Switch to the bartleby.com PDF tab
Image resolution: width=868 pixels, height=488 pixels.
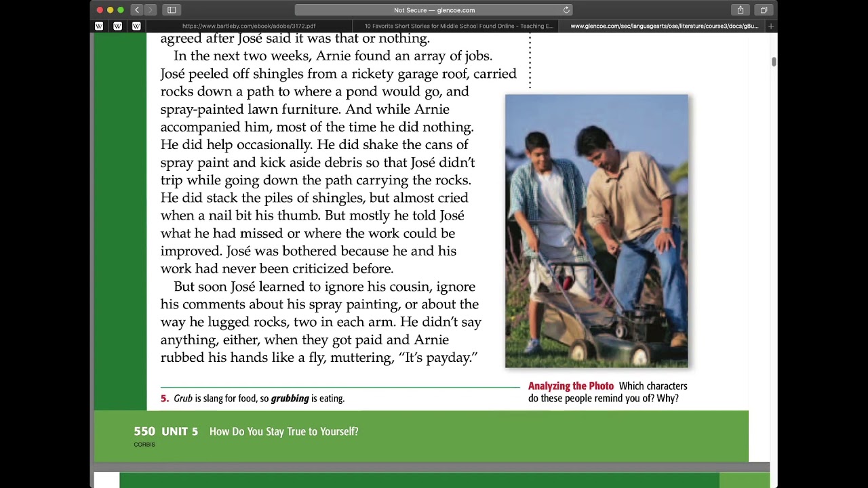(x=249, y=26)
